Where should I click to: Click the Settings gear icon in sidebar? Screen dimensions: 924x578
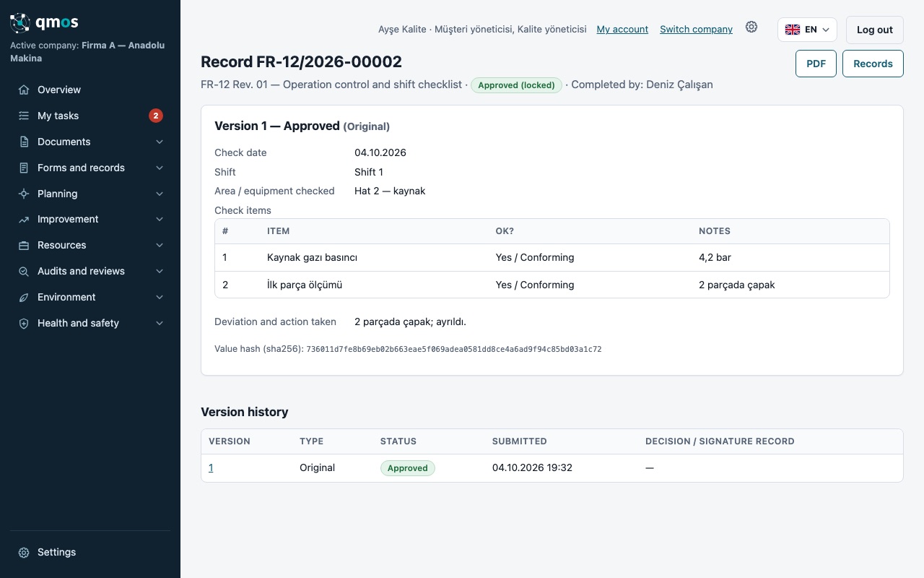tap(24, 552)
